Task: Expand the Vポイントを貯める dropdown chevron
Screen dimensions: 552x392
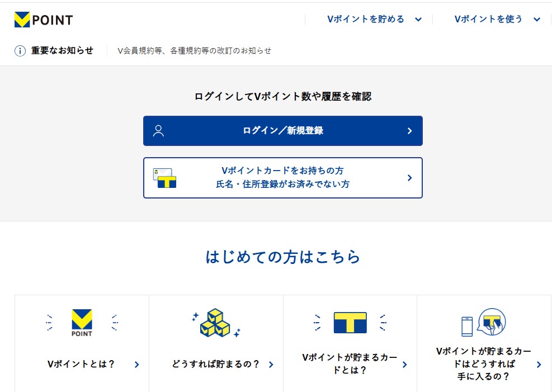Action: pyautogui.click(x=418, y=20)
